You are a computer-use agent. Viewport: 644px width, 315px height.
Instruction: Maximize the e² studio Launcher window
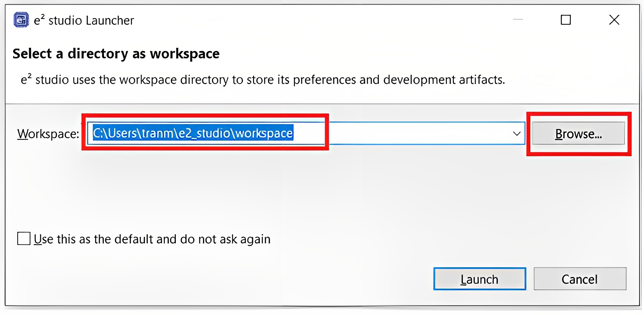point(566,20)
